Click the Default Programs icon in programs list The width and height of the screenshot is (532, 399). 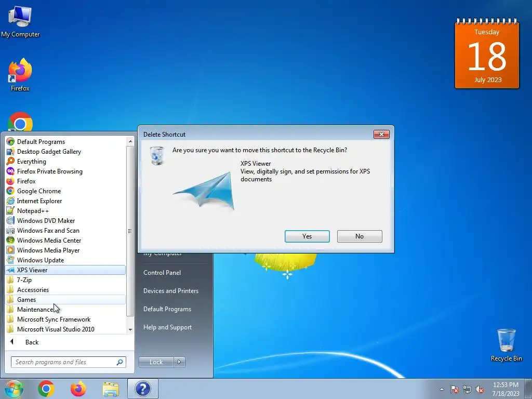click(x=10, y=141)
